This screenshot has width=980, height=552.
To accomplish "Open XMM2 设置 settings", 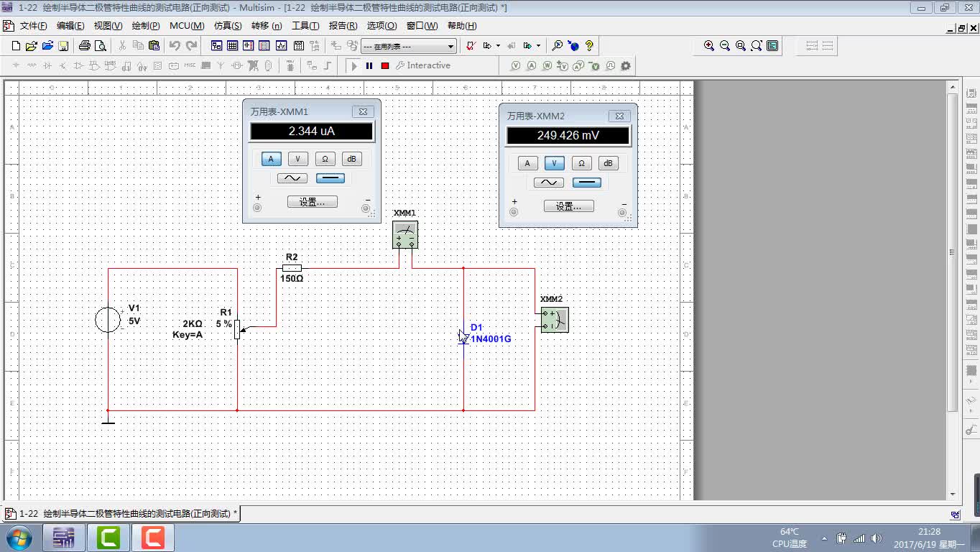I will click(569, 206).
